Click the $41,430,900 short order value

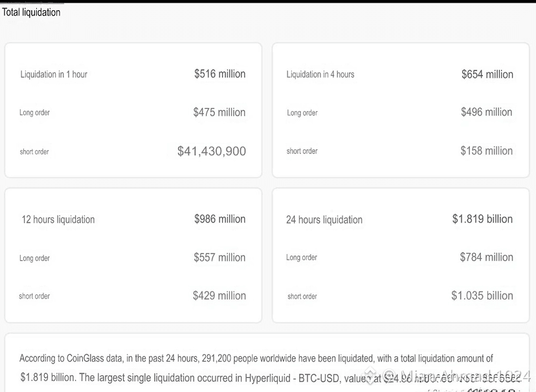pyautogui.click(x=212, y=151)
